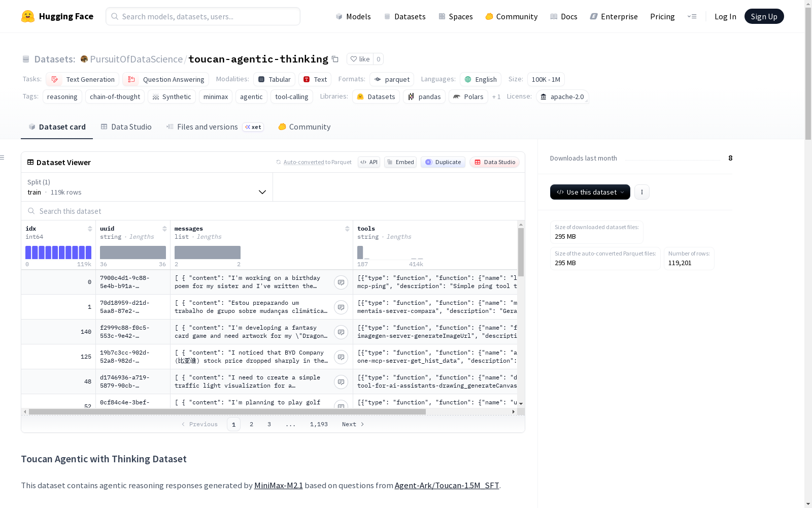Open the API button in Dataset Viewer
The image size is (812, 508).
click(x=369, y=162)
